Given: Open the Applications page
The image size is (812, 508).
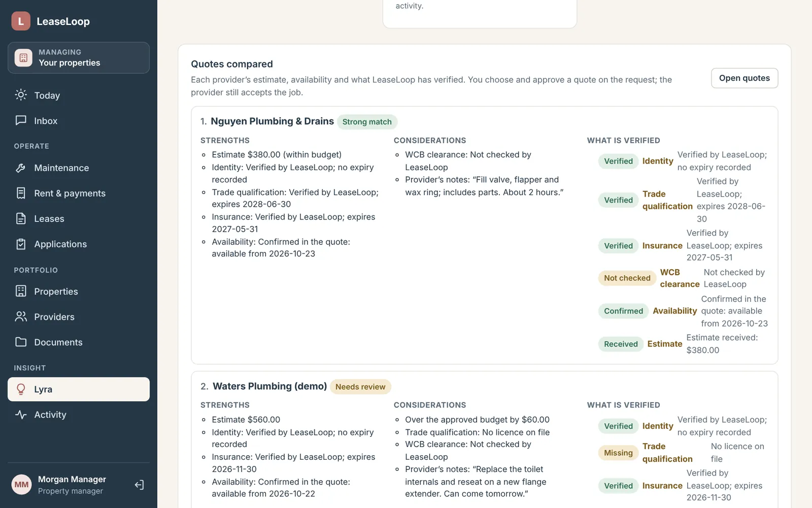Looking at the screenshot, I should [x=79, y=244].
